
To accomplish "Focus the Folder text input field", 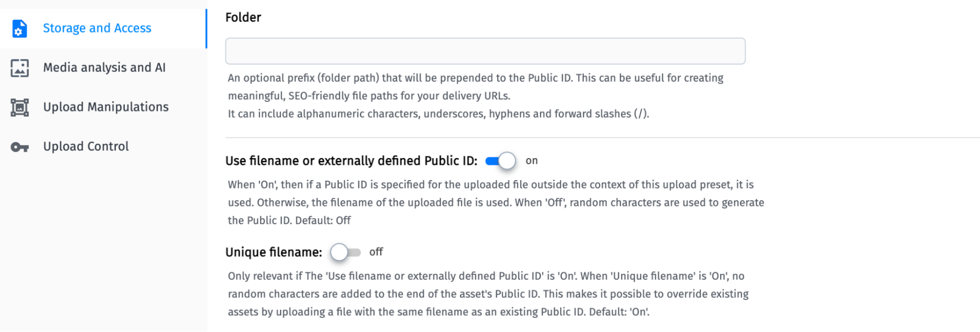I will 485,51.
